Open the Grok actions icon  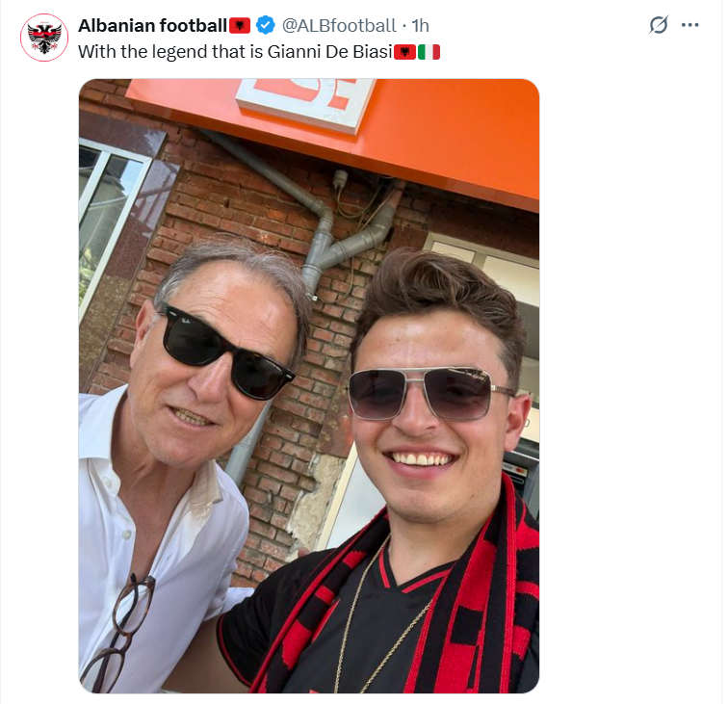tap(659, 25)
